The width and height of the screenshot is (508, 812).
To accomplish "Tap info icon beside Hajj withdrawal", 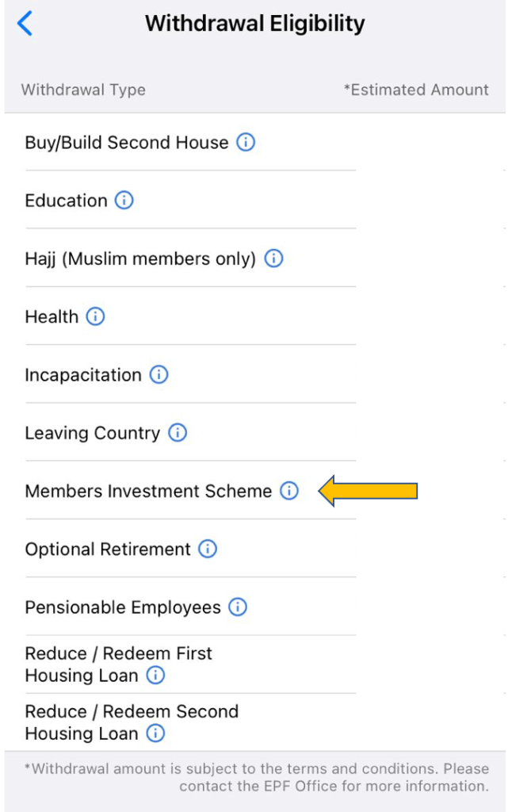I will 273,259.
